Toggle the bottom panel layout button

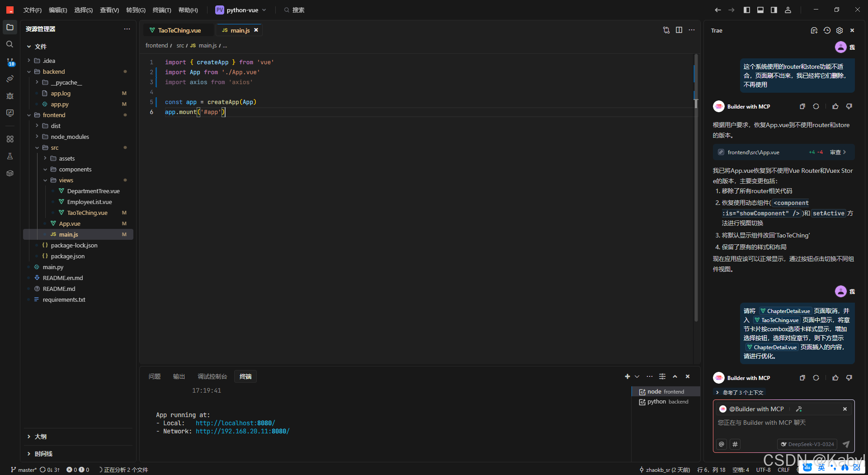pyautogui.click(x=760, y=10)
